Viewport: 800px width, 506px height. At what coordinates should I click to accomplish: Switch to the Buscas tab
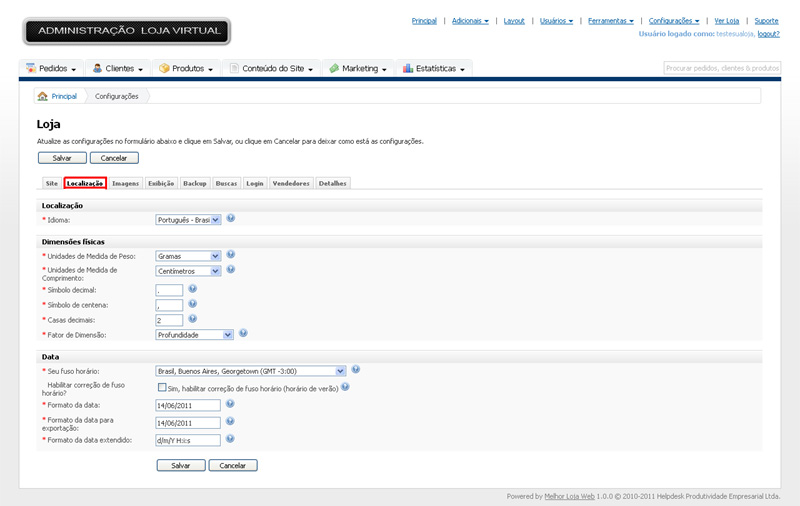point(227,183)
